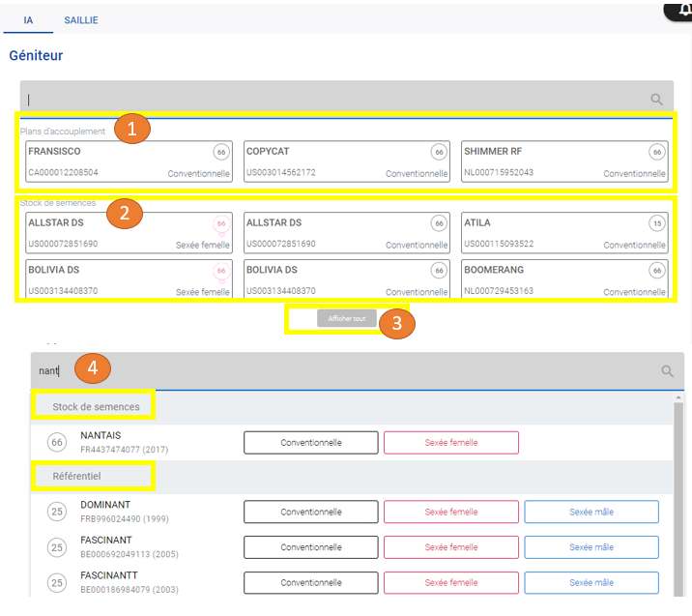Open the SAILLIE tab

(81, 20)
